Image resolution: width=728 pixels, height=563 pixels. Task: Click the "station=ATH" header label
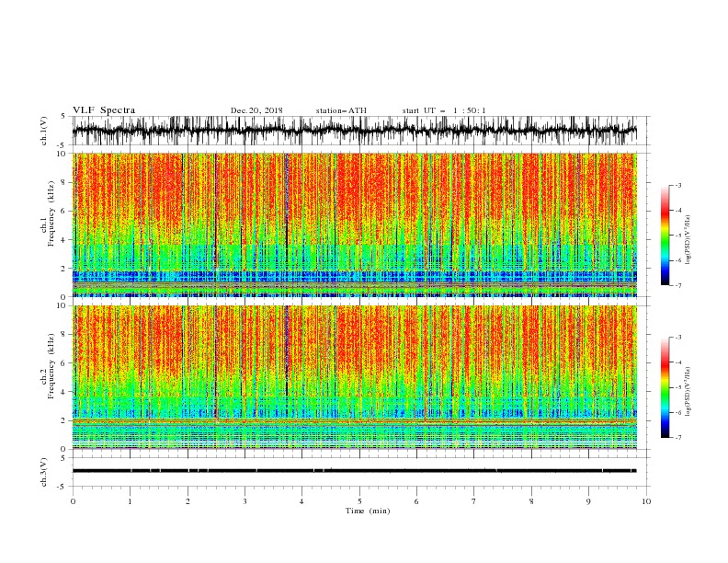[x=341, y=110]
